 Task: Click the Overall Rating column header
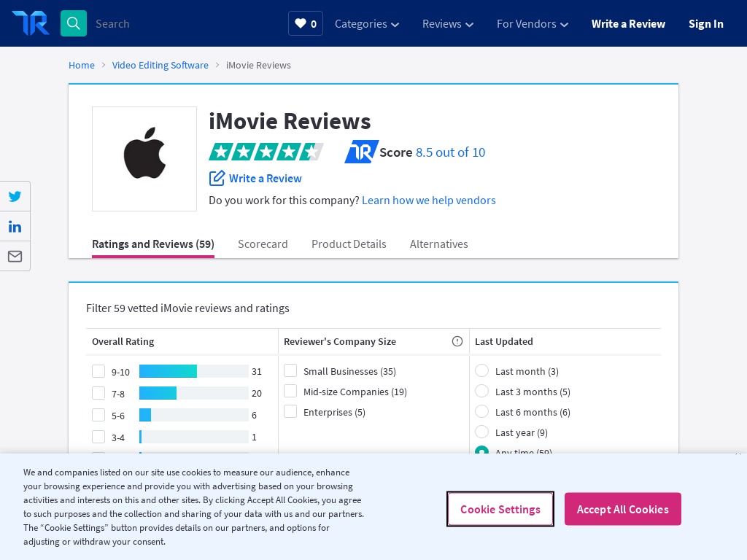tap(123, 341)
